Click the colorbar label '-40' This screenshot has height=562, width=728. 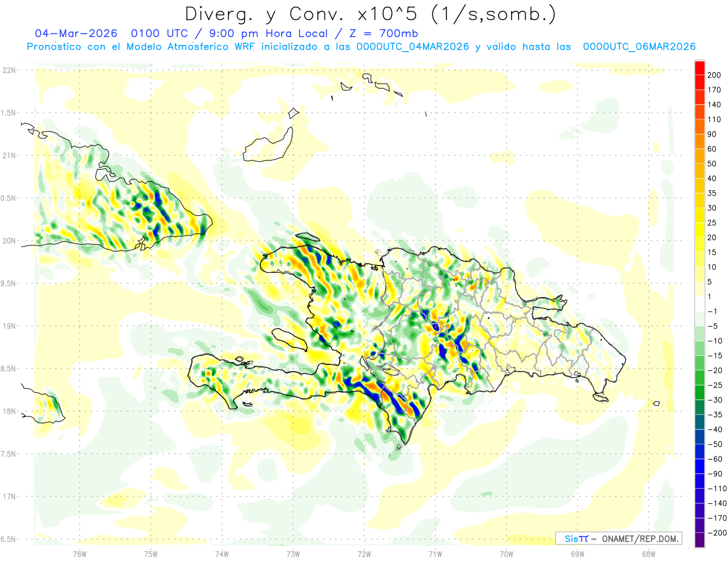coord(716,429)
